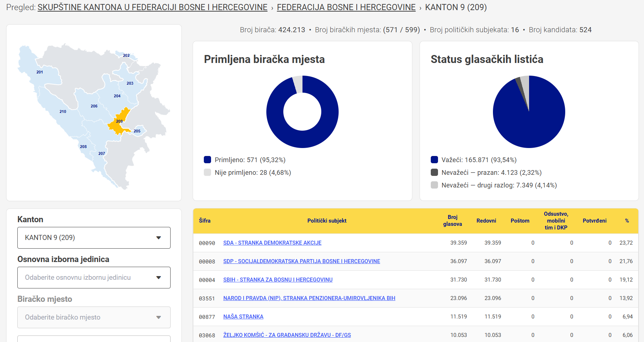Click the Primljeno legend color swatch

pyautogui.click(x=207, y=160)
